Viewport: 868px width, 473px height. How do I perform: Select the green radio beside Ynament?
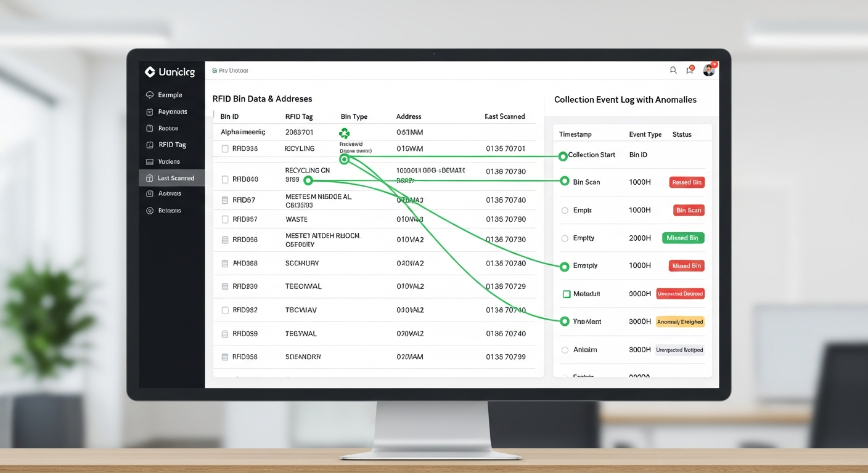click(565, 321)
